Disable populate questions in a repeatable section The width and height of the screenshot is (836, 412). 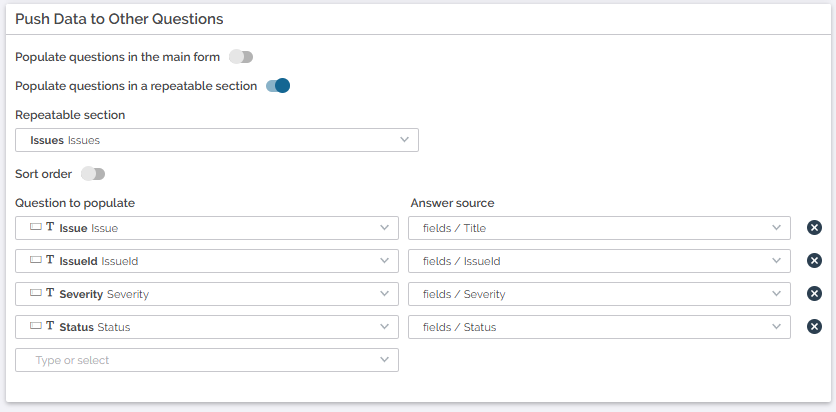[x=278, y=86]
